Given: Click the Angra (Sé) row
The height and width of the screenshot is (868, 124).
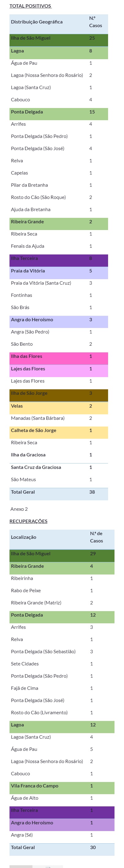Looking at the screenshot, I should click(62, 835).
